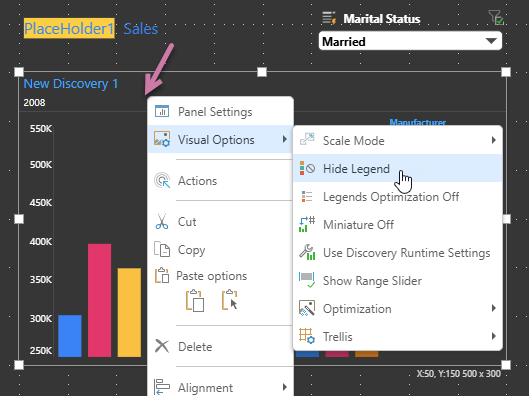Expand the Optimization submenu arrow
Screen dimensions: 529x396
(494, 308)
